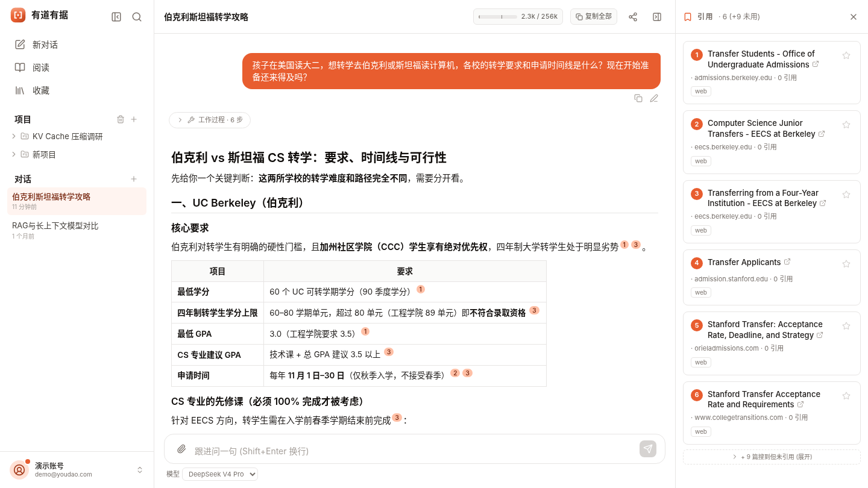Open the RAG与长上下文模型对比 conversation
The image size is (868, 488).
tap(77, 230)
